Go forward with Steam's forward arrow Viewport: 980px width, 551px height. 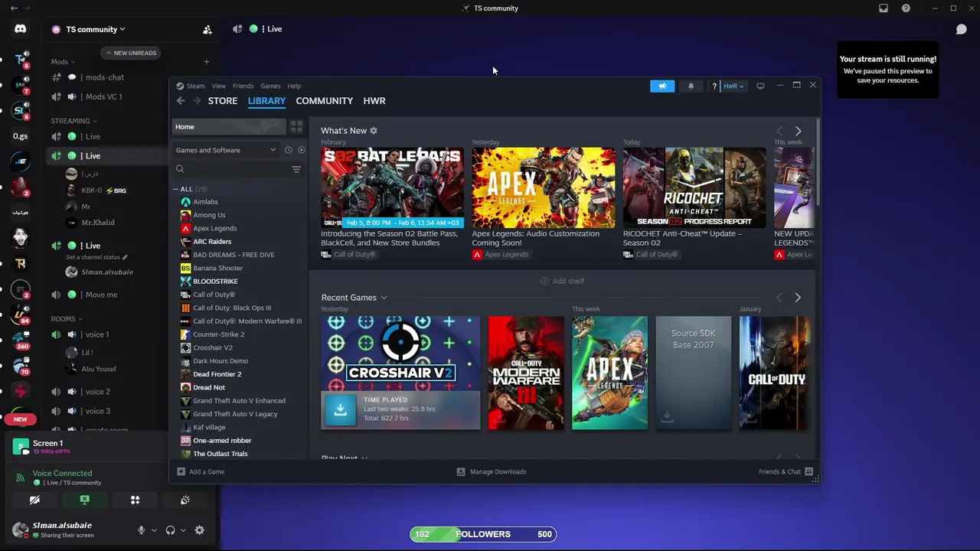[197, 101]
